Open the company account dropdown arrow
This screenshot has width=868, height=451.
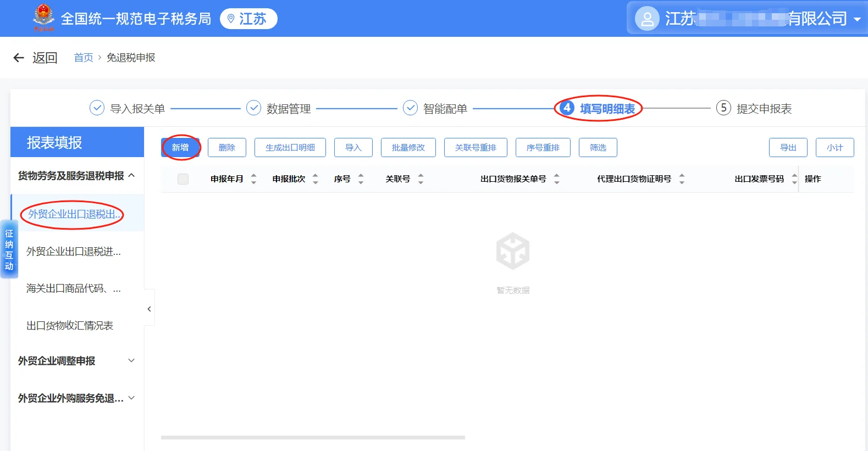click(856, 19)
